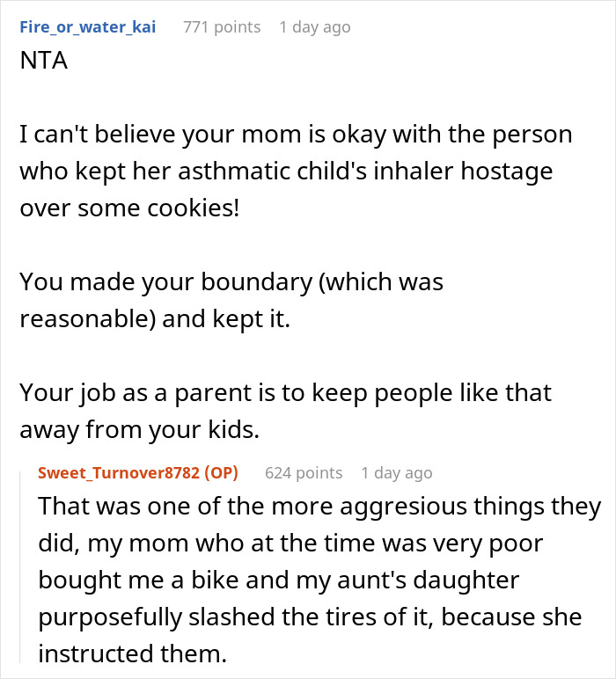Click the 771 points score
This screenshot has height=679, width=616.
pos(222,27)
